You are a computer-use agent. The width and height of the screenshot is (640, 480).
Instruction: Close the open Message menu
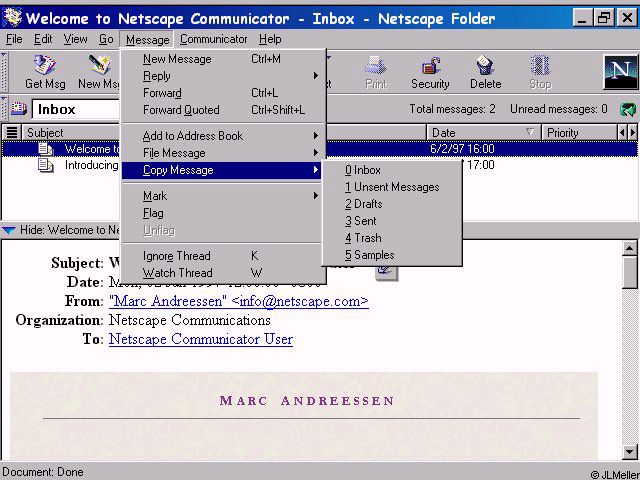coord(147,40)
